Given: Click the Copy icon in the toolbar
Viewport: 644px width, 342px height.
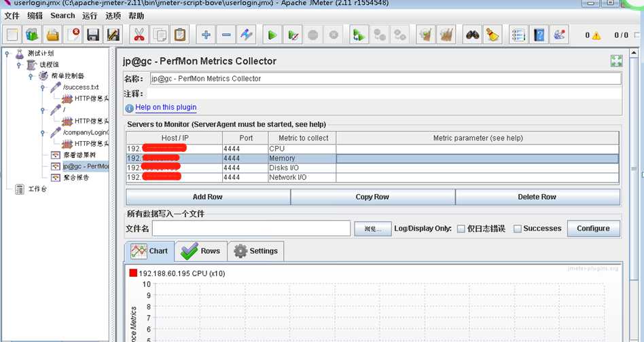Looking at the screenshot, I should [160, 35].
